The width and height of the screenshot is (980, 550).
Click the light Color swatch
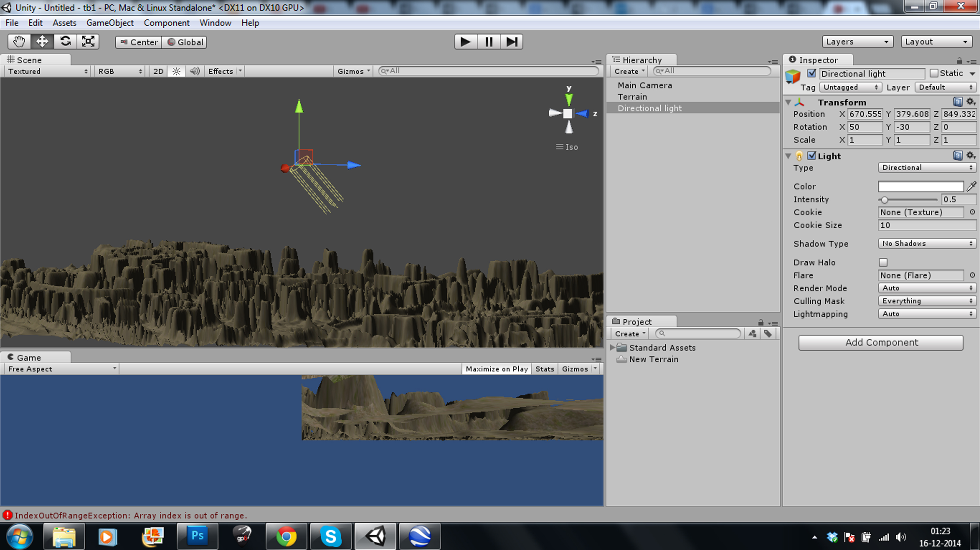pos(921,186)
